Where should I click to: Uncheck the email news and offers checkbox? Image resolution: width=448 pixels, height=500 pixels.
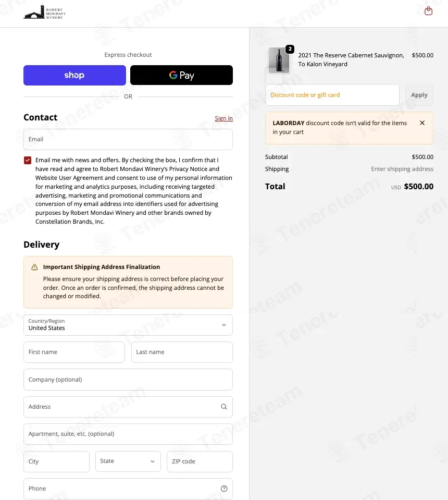click(x=28, y=160)
